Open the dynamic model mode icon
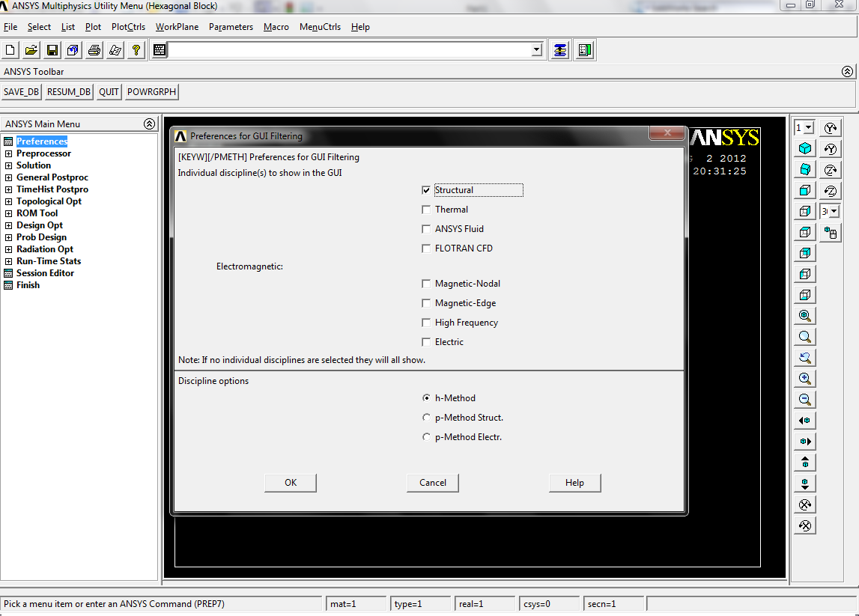The width and height of the screenshot is (859, 616). coord(830,232)
